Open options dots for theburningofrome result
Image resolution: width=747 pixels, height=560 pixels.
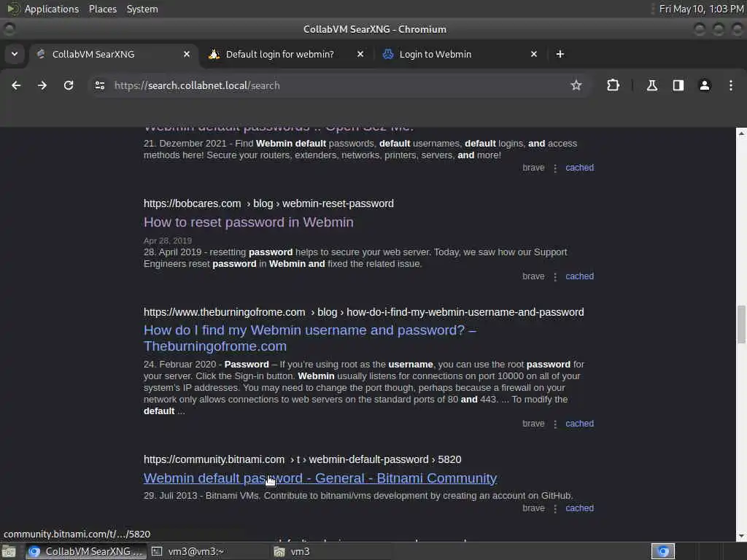[x=555, y=424]
